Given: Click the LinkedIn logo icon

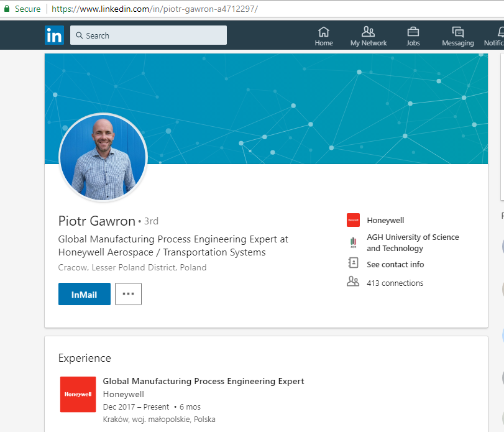Looking at the screenshot, I should point(54,35).
